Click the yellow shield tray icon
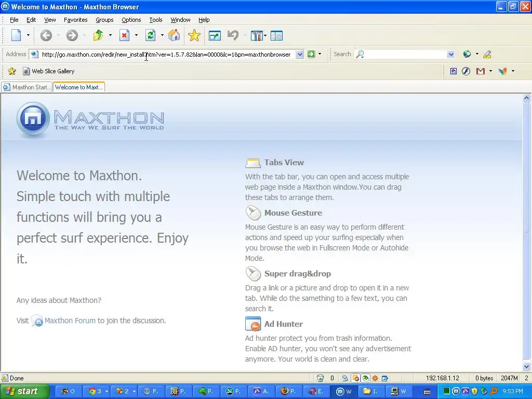 [x=474, y=391]
